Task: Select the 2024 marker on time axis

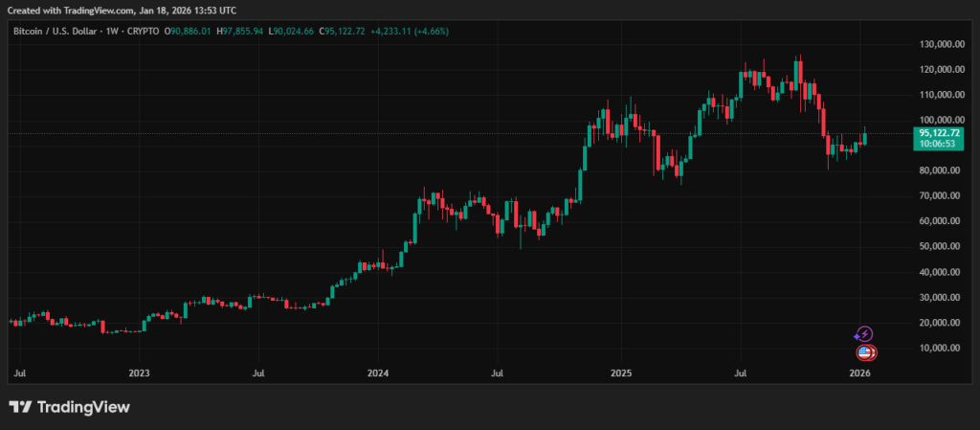Action: pos(378,372)
